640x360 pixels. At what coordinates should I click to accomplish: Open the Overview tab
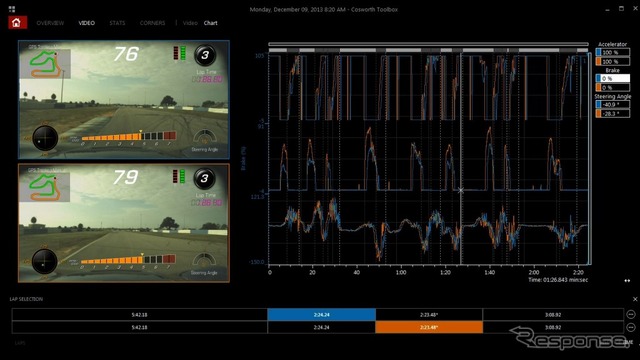pos(50,23)
